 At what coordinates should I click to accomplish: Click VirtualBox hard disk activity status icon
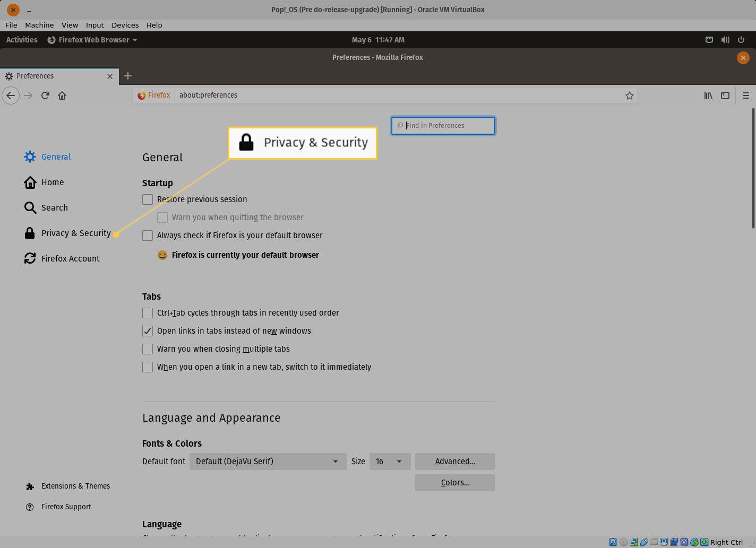tap(613, 542)
